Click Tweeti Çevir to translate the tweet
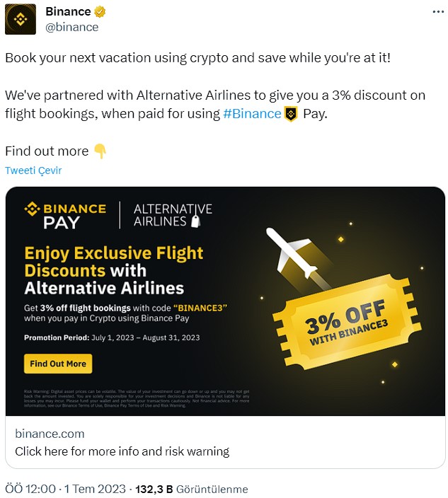The image size is (448, 498). tap(33, 170)
